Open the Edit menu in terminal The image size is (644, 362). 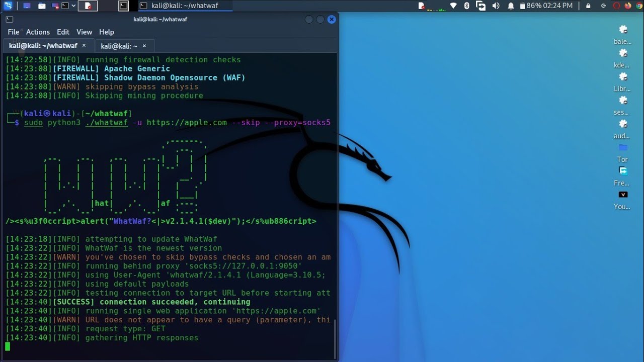click(x=63, y=32)
